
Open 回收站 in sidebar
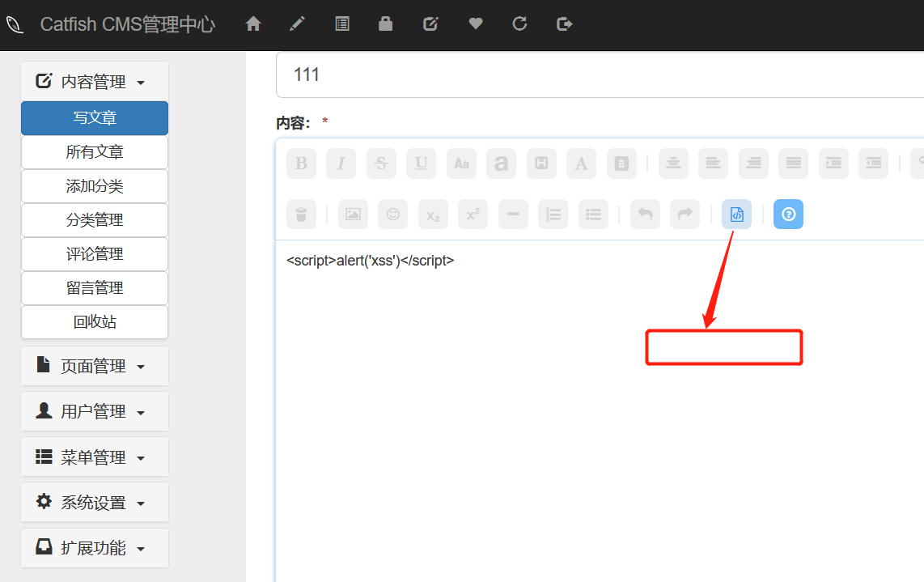point(95,322)
